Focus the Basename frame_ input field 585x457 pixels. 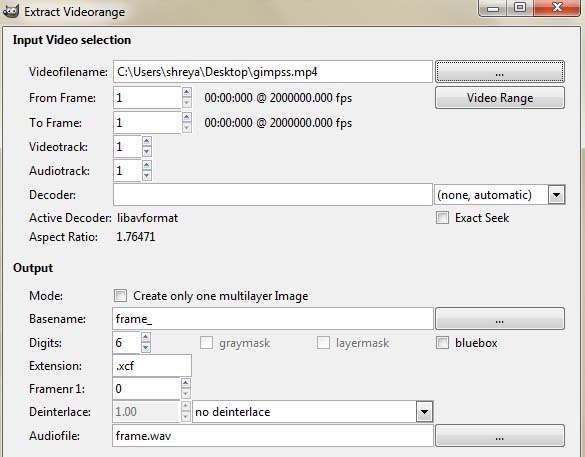tap(273, 319)
